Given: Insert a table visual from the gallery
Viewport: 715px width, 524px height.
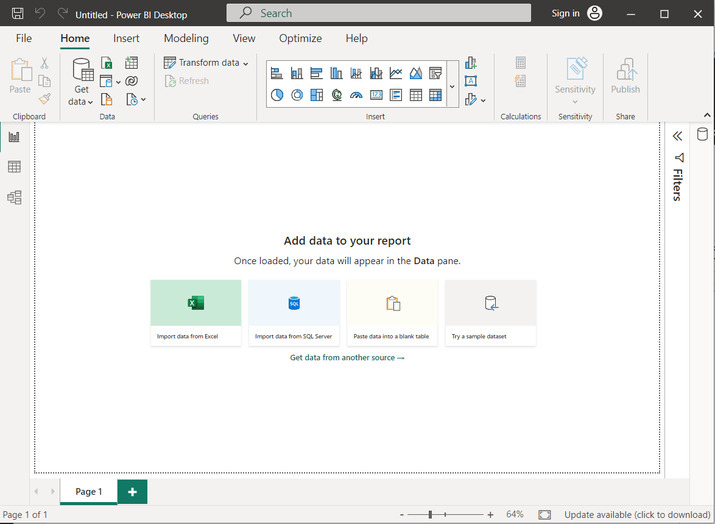Looking at the screenshot, I should (x=416, y=95).
